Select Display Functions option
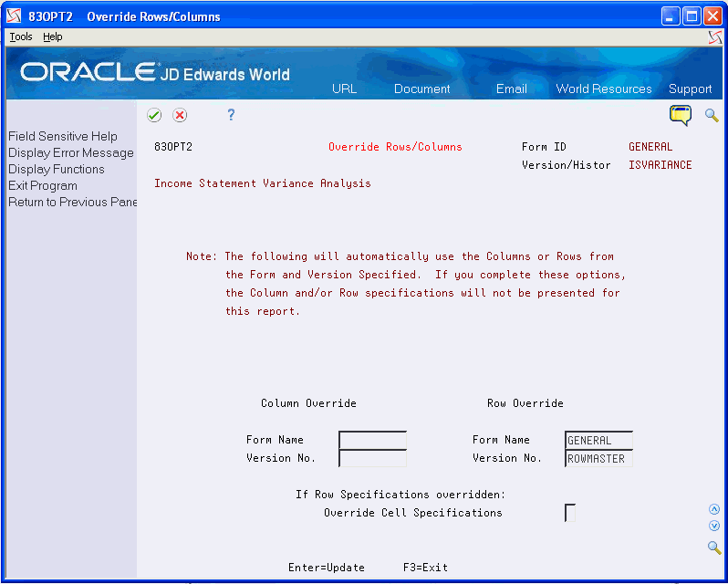The width and height of the screenshot is (728, 584). point(57,169)
